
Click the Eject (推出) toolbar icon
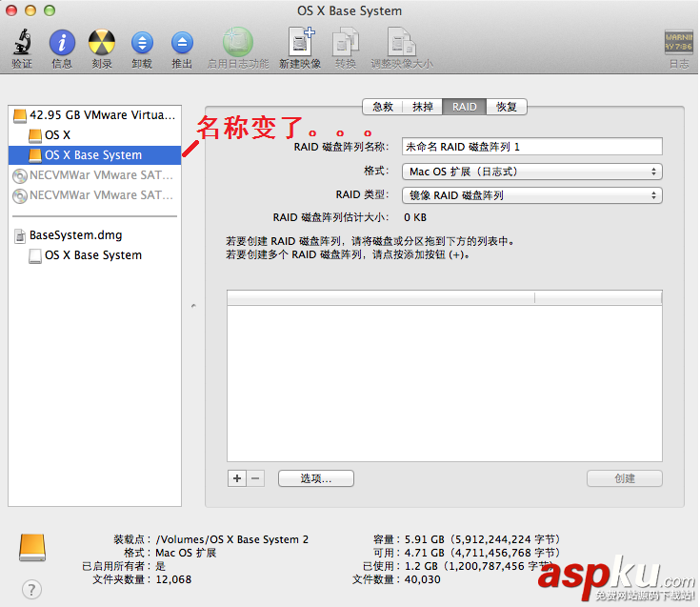click(x=182, y=43)
